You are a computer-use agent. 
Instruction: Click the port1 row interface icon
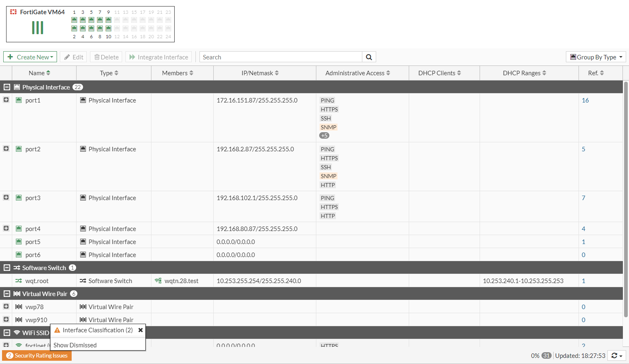coord(19,100)
